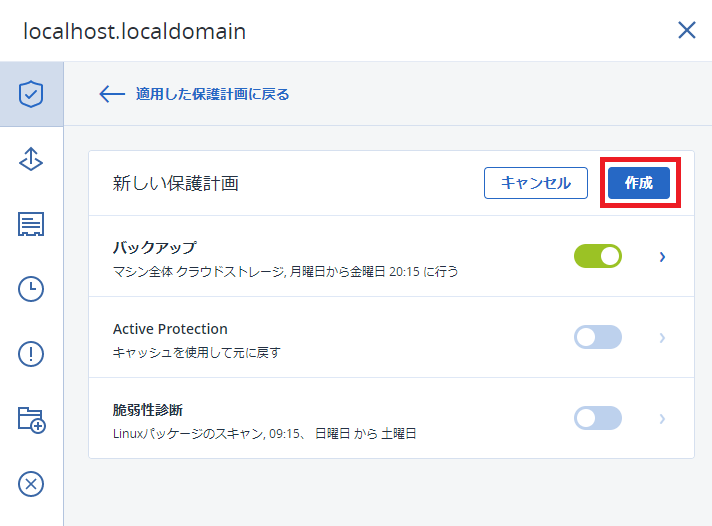Disable the バックアップ toggle
712x526 pixels.
tap(598, 256)
